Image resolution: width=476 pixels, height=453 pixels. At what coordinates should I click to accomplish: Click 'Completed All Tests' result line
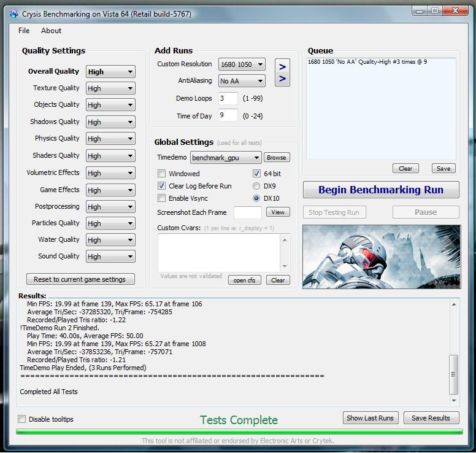(48, 392)
